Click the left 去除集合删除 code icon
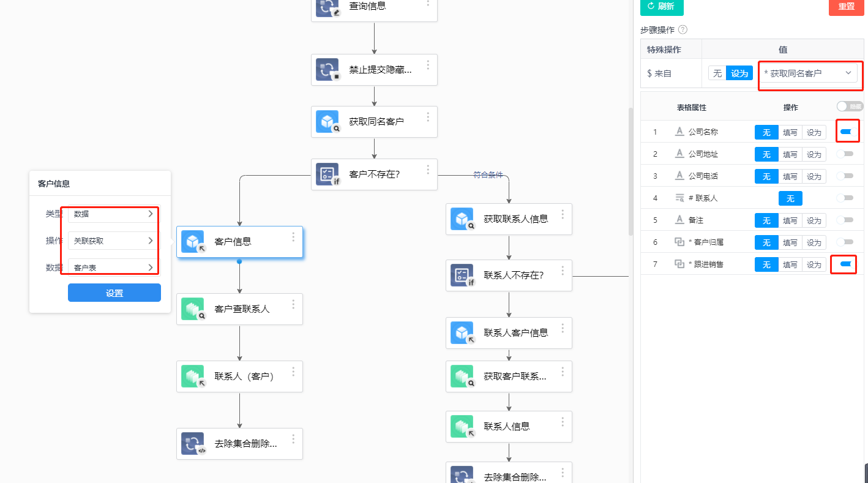The width and height of the screenshot is (868, 483). (192, 443)
